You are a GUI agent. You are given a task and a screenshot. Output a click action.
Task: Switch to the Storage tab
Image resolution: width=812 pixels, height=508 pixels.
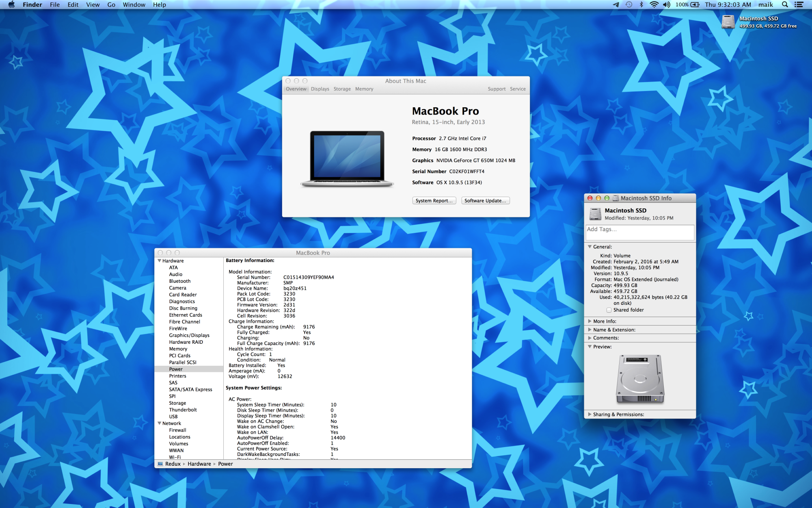coord(342,89)
